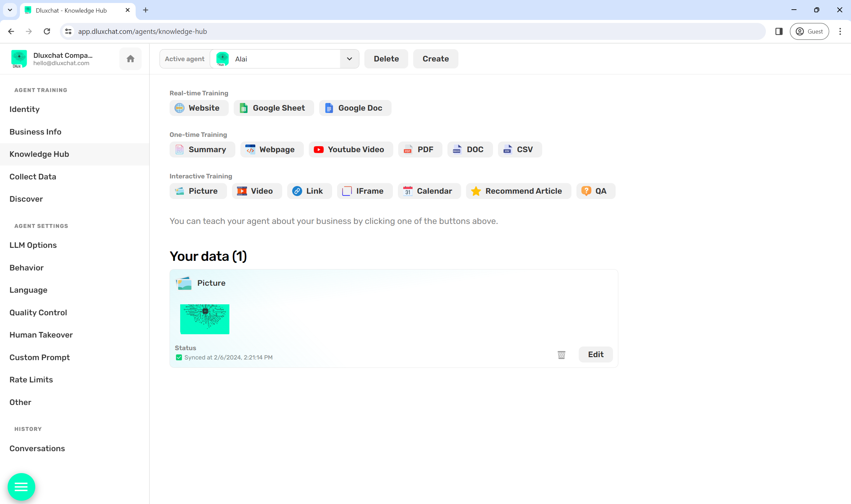
Task: Expand the Active agent dropdown
Action: coord(349,59)
